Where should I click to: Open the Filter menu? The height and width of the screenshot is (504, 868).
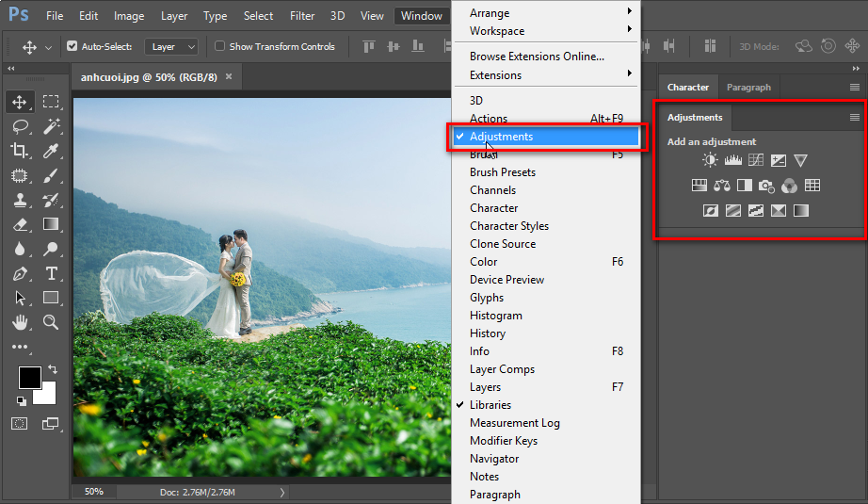(x=302, y=16)
